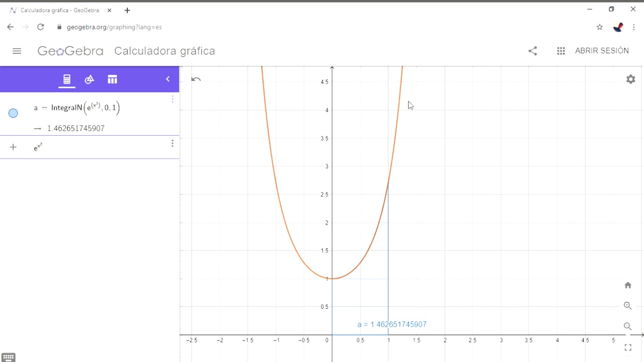Enter fullscreen mode on the graph
This screenshot has width=644, height=362.
tap(628, 347)
